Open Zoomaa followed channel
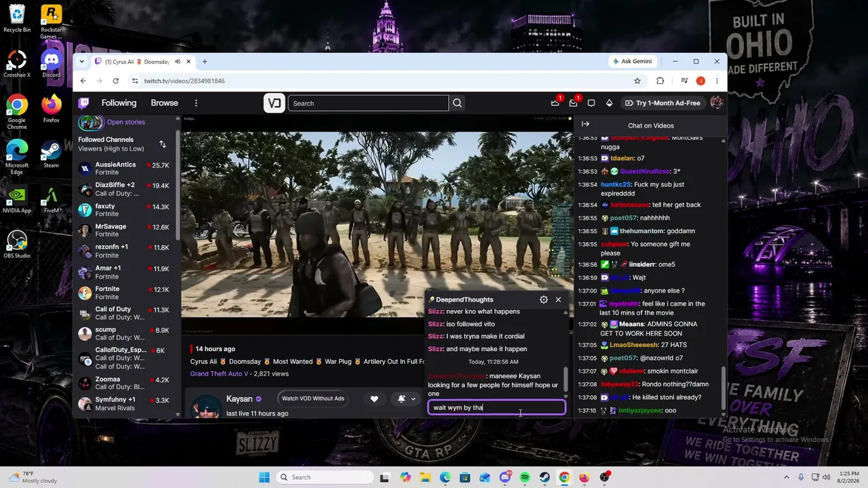The width and height of the screenshot is (868, 488). (123, 384)
